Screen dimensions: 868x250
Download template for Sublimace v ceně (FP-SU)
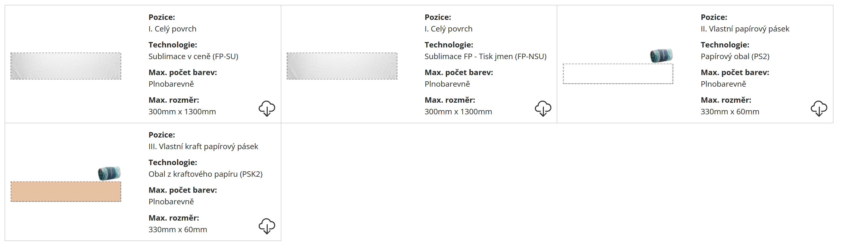pos(267,109)
